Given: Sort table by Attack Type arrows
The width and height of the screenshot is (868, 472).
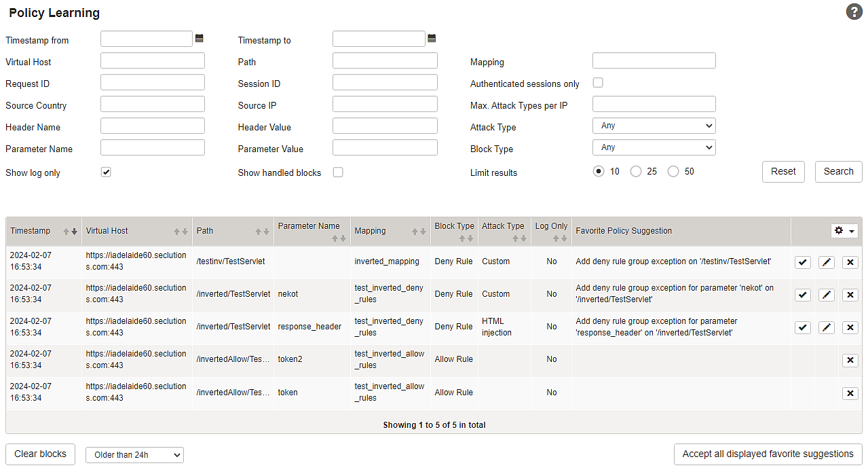Looking at the screenshot, I should click(x=519, y=238).
